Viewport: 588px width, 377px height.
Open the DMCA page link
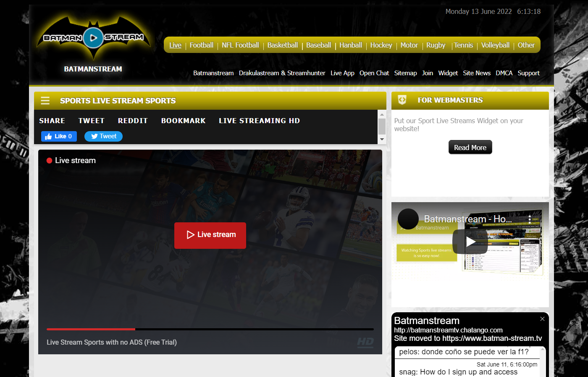(504, 73)
